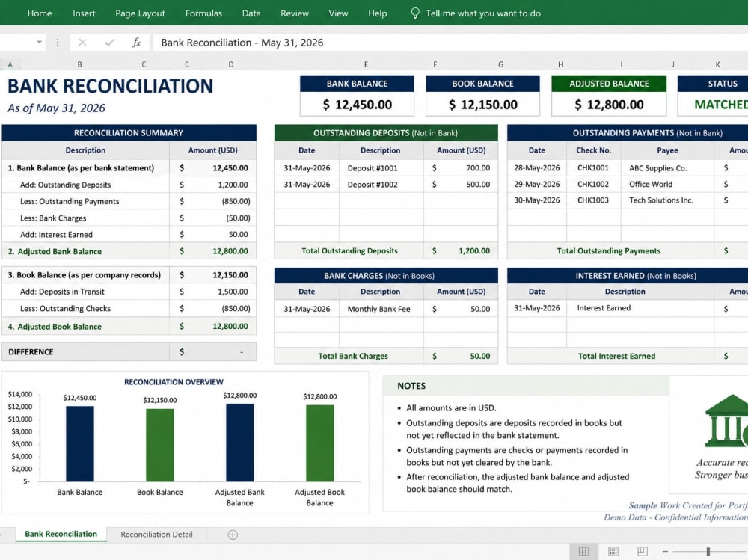
Task: Select the Book Balance card value $12,150.00
Action: 482,105
